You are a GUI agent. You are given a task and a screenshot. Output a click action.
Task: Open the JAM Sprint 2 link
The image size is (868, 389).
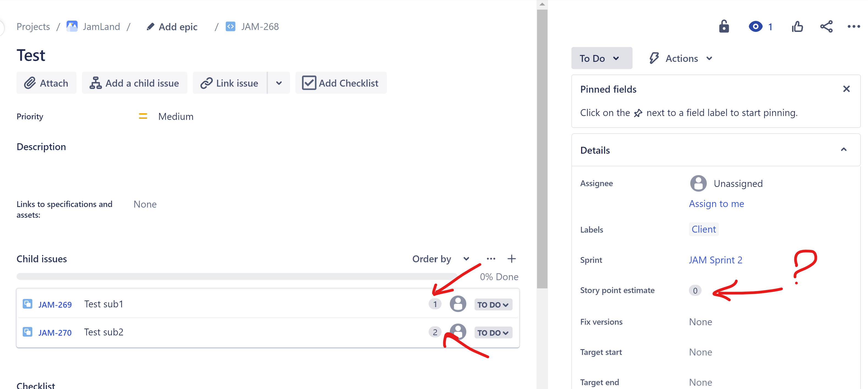pos(715,260)
